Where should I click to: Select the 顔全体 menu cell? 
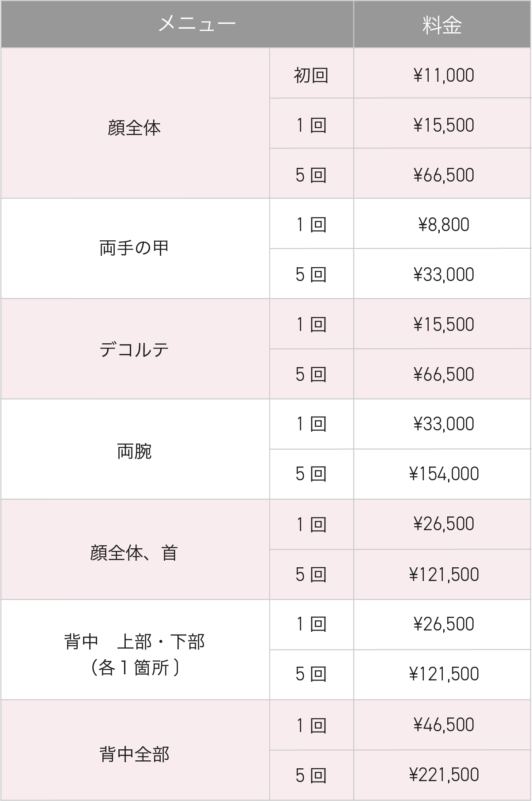135,128
